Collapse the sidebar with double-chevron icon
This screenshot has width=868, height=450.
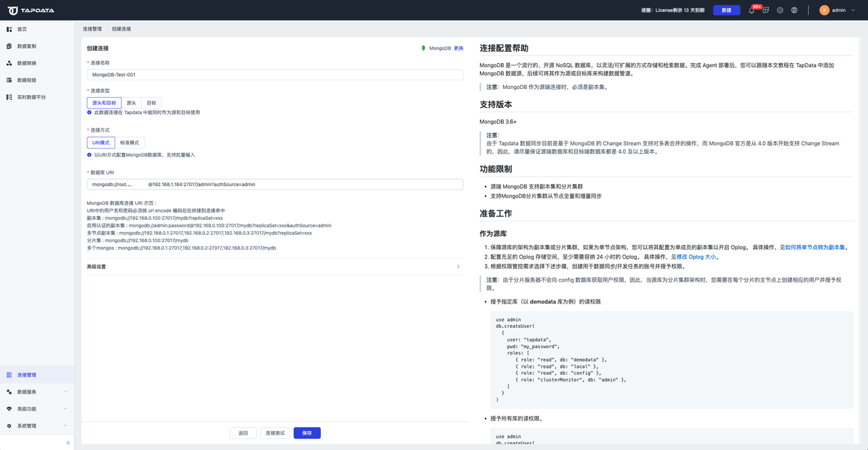coord(68,443)
